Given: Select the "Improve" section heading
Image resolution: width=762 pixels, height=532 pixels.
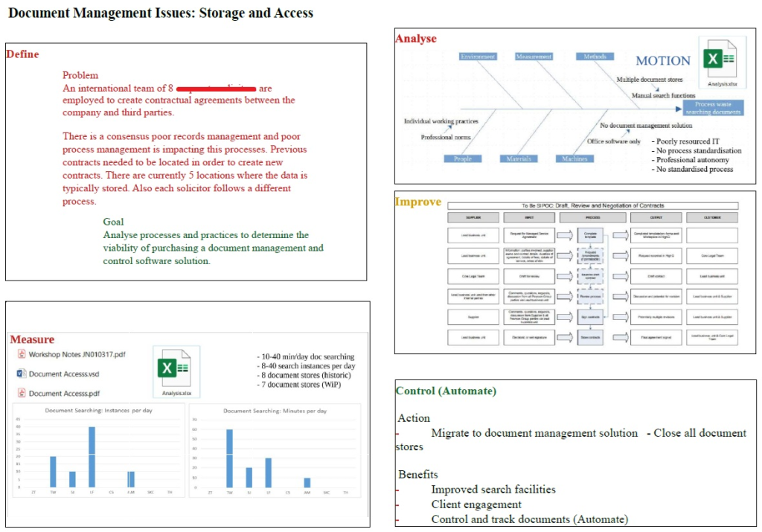Looking at the screenshot, I should point(418,202).
